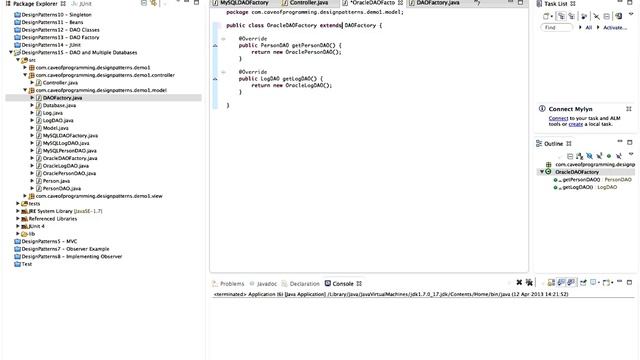Expand JRE System Library node

click(18, 211)
